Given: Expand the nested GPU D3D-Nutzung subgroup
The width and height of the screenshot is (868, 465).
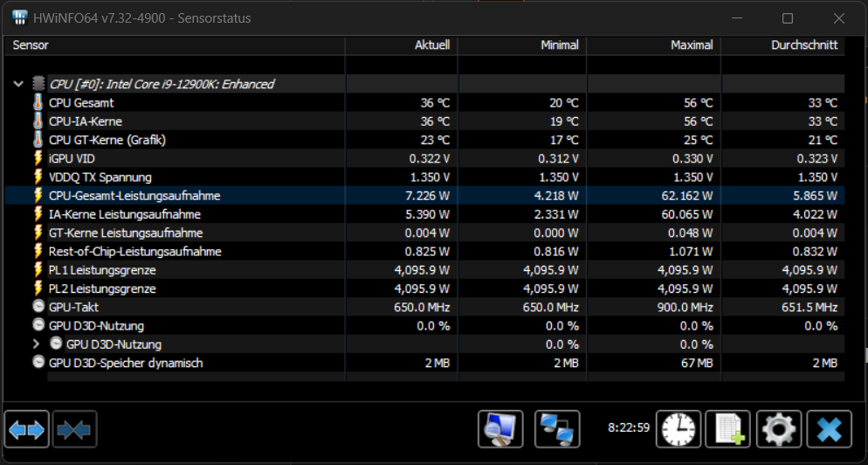Looking at the screenshot, I should tap(37, 344).
